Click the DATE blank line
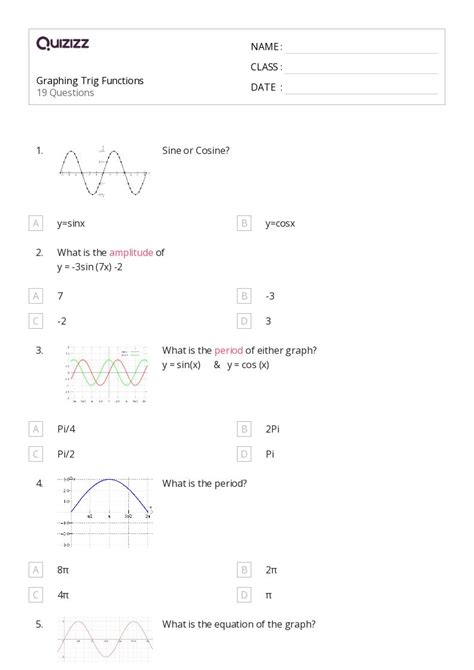This screenshot has width=474, height=670. pyautogui.click(x=362, y=88)
